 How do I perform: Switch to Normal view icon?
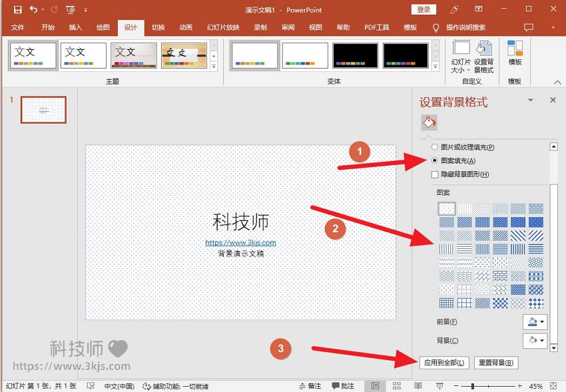click(375, 386)
